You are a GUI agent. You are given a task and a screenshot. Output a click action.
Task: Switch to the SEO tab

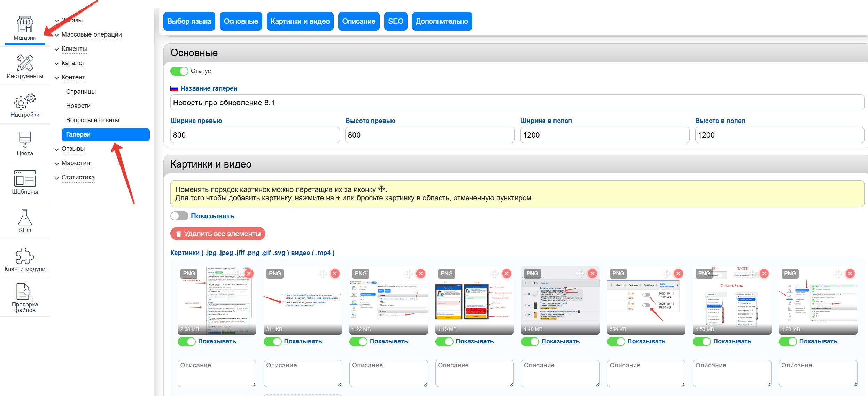395,21
